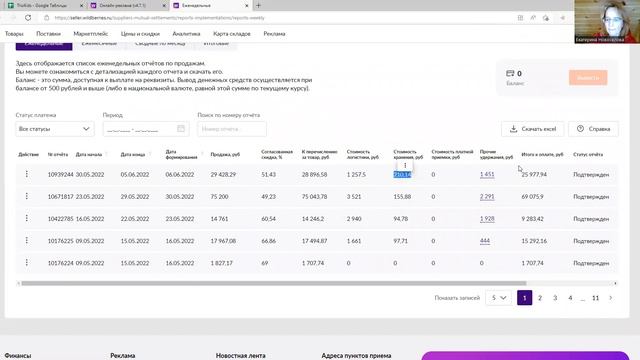Image resolution: width=640 pixels, height=360 pixels.
Task: Open the Финансы footer section
Action: [18, 356]
